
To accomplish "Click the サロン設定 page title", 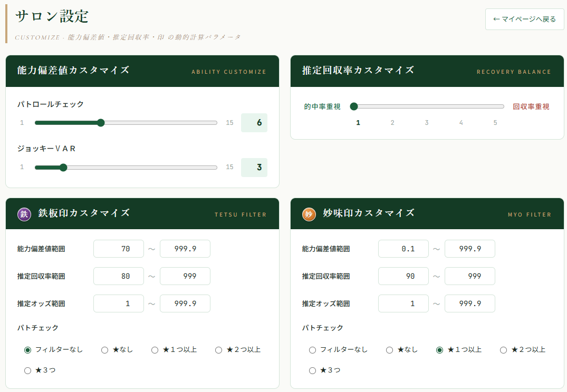I will click(x=52, y=16).
